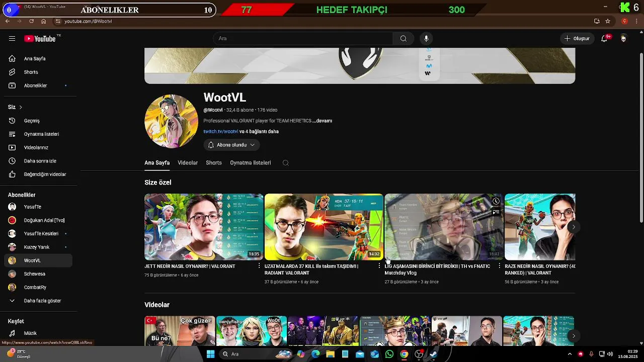Viewport: 644px width, 362px height.
Task: Open YusufTe Kesitleri channel
Action: click(x=39, y=233)
